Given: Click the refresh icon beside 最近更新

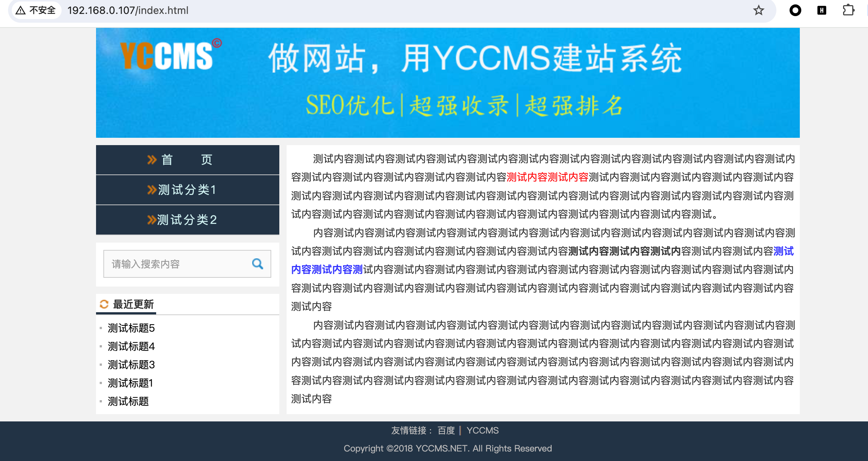Looking at the screenshot, I should [x=104, y=304].
